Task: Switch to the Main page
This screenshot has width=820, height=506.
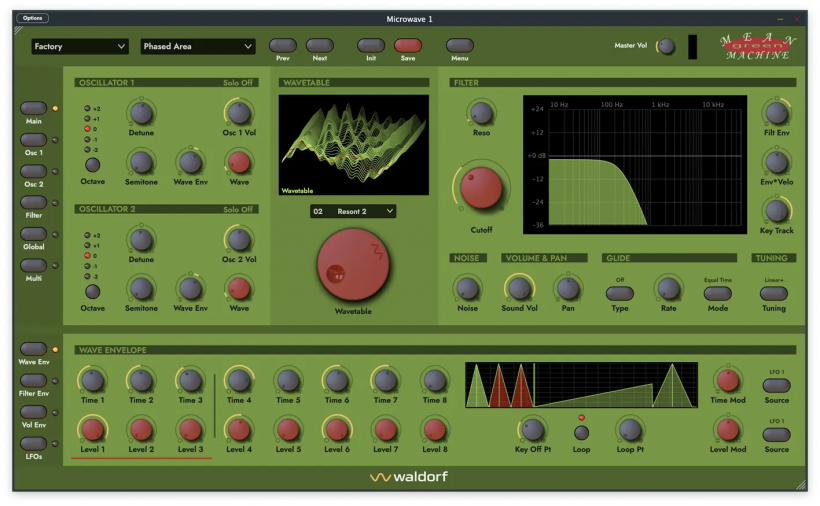Action: point(33,108)
